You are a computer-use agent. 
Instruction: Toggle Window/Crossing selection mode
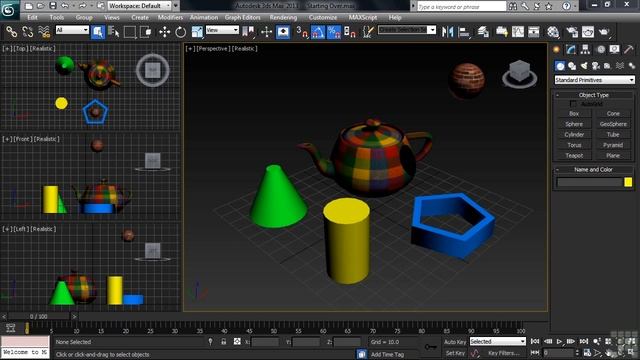click(145, 31)
